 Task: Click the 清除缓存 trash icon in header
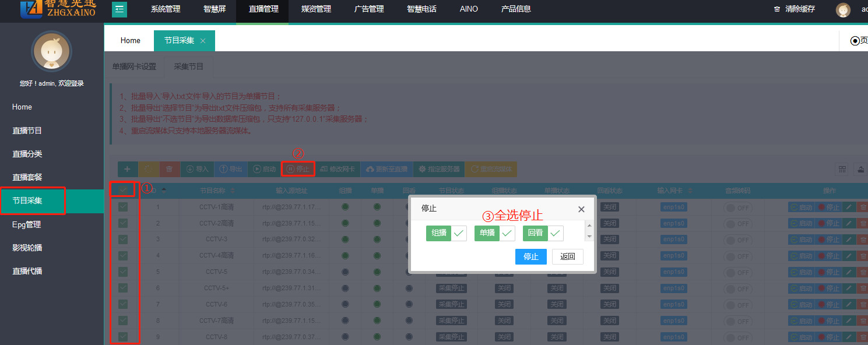(x=776, y=9)
